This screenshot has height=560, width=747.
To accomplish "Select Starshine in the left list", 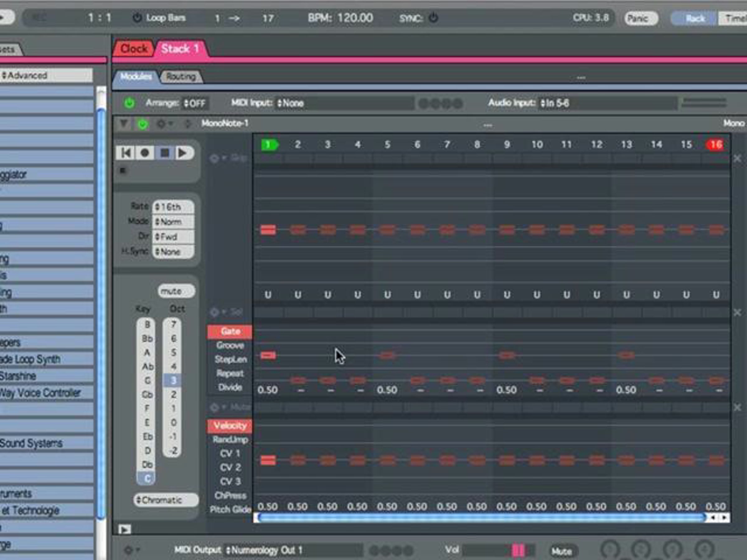I will pos(47,376).
